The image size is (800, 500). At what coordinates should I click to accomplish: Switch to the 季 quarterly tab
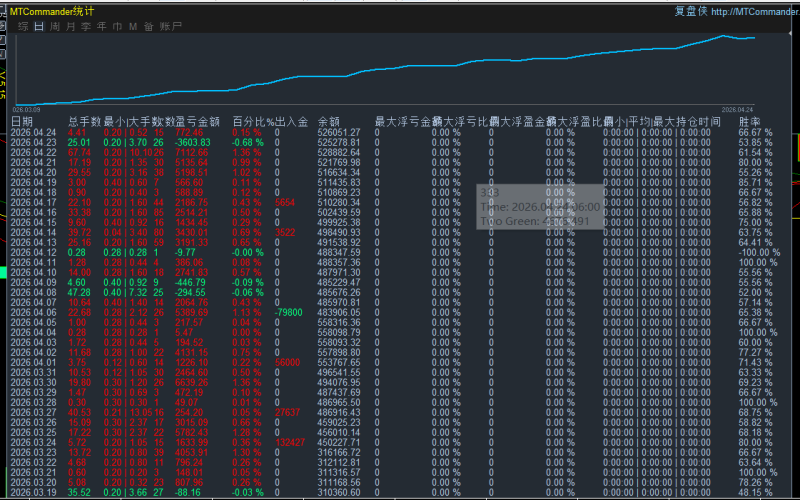(86, 27)
